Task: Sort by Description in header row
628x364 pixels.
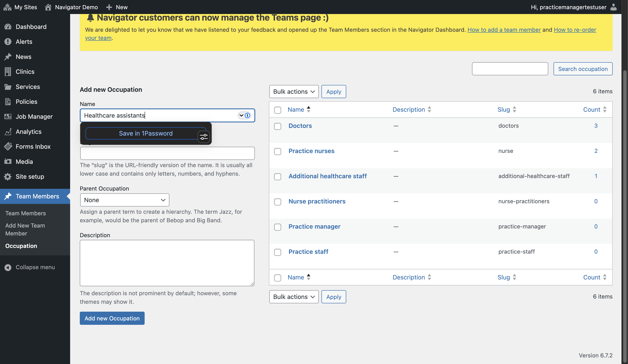Action: pos(412,109)
